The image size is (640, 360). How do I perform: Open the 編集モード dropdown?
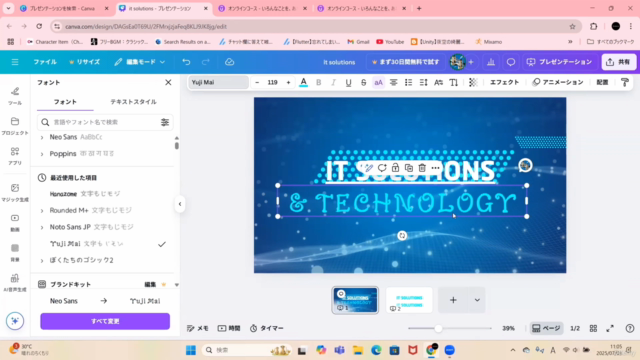(140, 62)
